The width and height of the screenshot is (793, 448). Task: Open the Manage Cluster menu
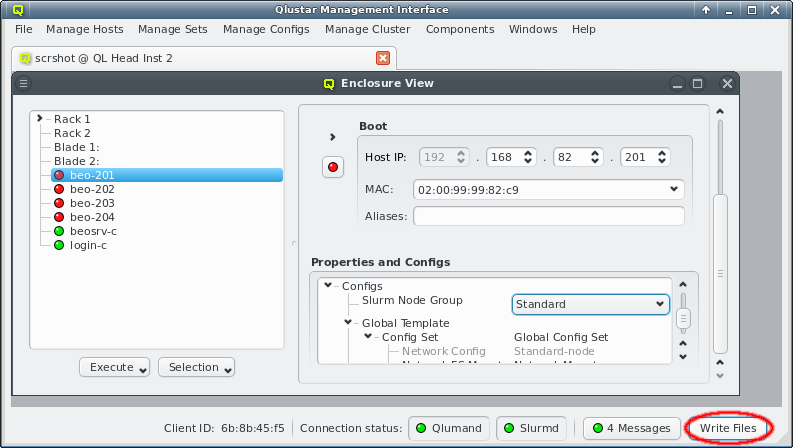(368, 29)
